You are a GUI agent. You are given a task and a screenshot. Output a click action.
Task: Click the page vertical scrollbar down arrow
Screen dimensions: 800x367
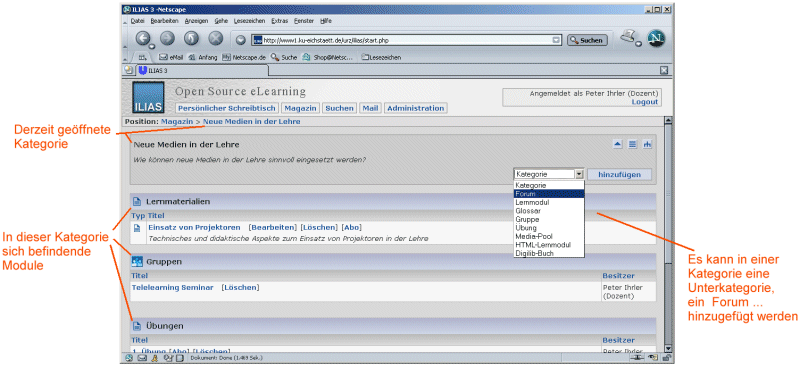(668, 348)
